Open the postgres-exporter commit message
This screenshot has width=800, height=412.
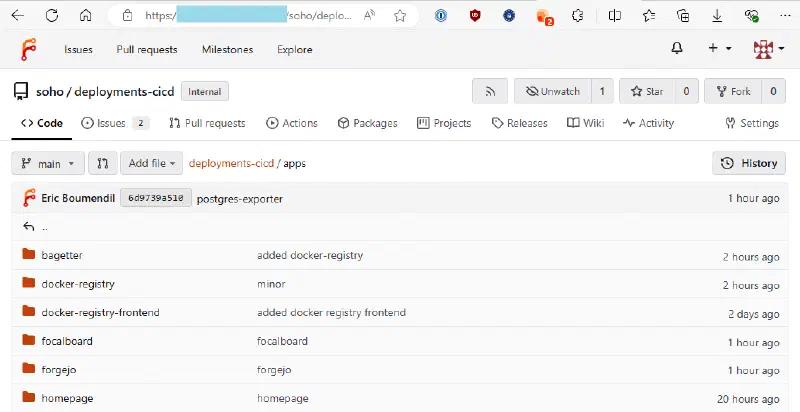240,199
